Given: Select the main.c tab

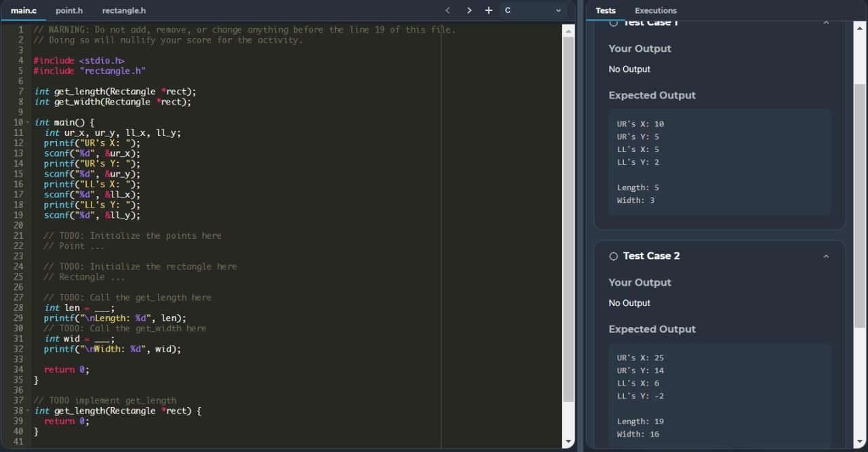Looking at the screenshot, I should [x=24, y=10].
